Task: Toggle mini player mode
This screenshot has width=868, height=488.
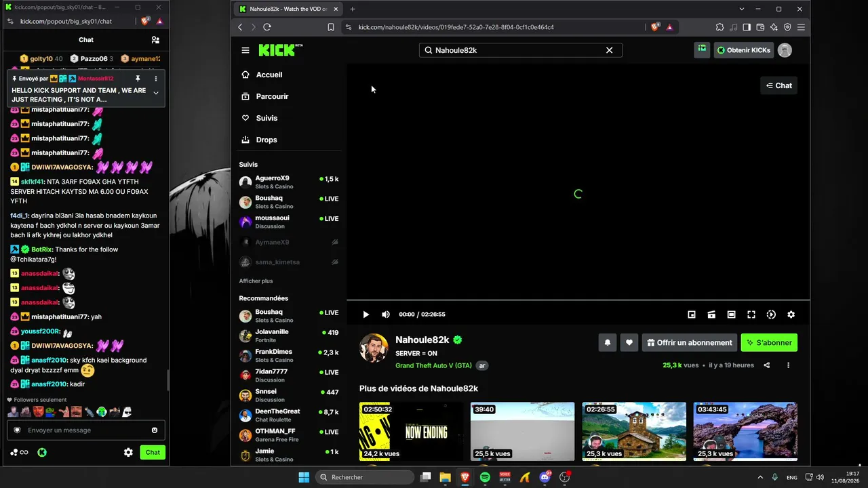Action: coord(692,314)
